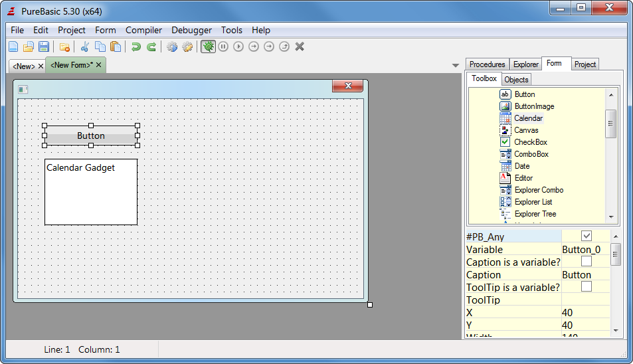Open the Project menu
633x364 pixels.
72,31
